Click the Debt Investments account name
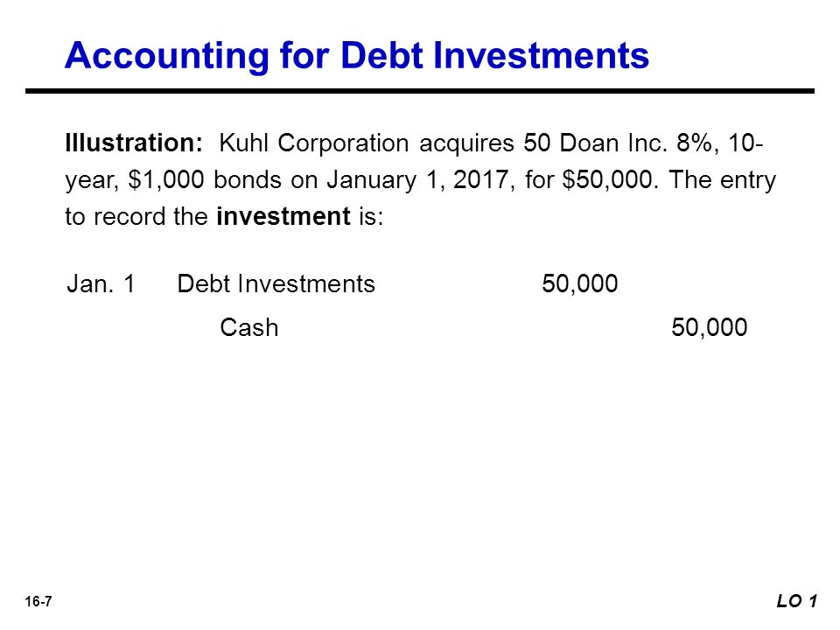This screenshot has height=630, width=840. 276,283
